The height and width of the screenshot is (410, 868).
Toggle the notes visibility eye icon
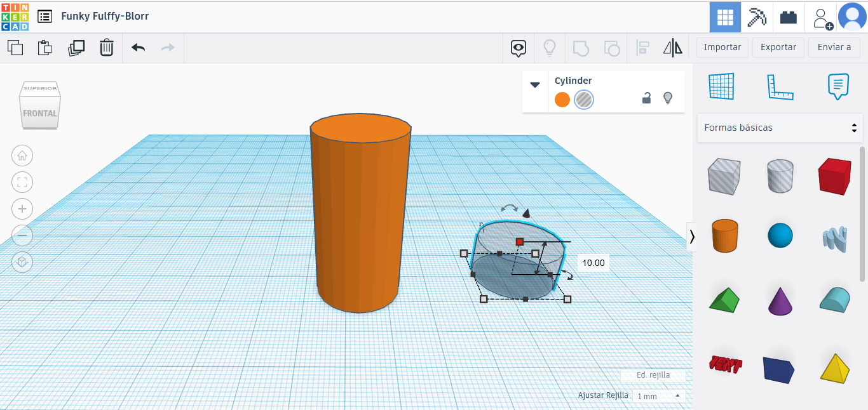(519, 48)
